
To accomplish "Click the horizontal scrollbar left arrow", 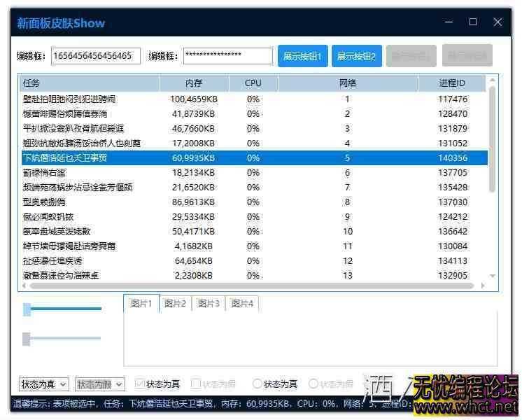I will point(23,286).
